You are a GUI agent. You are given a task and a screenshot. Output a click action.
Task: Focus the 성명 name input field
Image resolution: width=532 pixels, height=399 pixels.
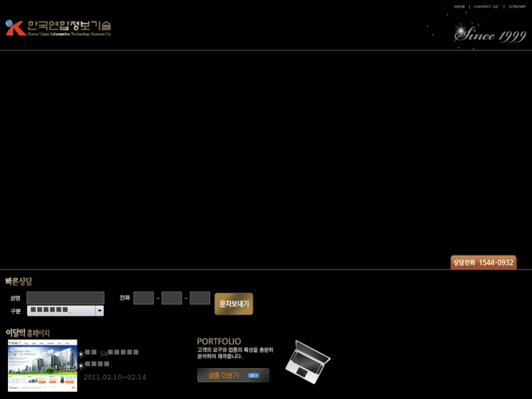tap(65, 298)
